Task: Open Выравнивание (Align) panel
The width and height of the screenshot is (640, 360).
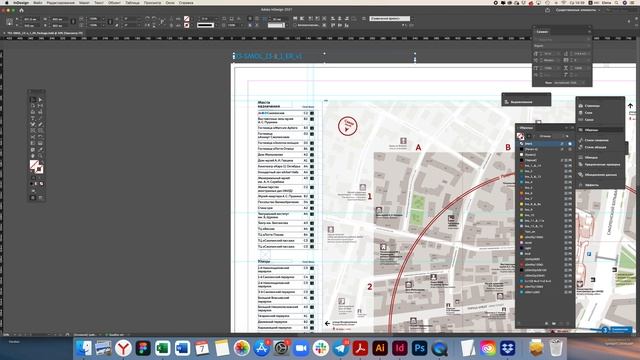Action: [x=521, y=102]
